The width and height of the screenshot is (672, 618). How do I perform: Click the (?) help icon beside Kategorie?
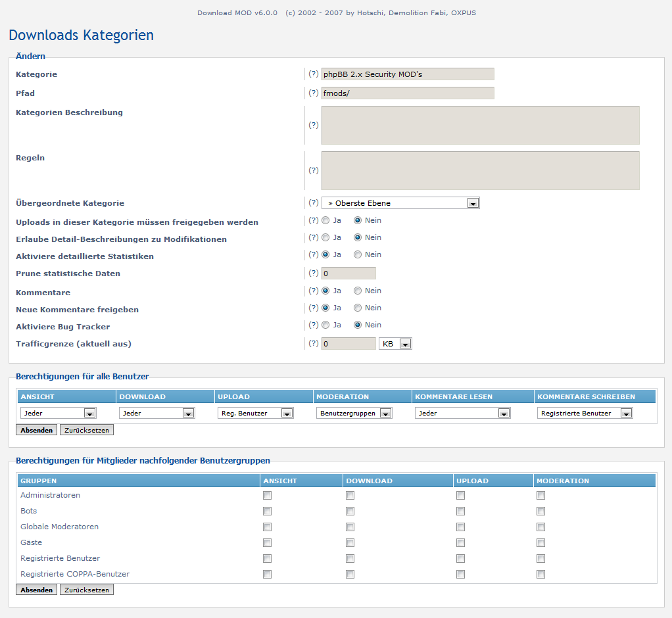313,74
